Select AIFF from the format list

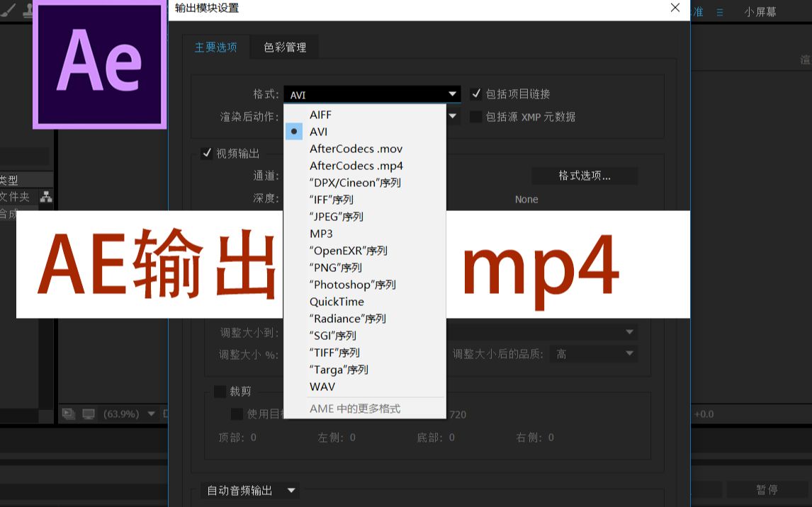(x=365, y=115)
